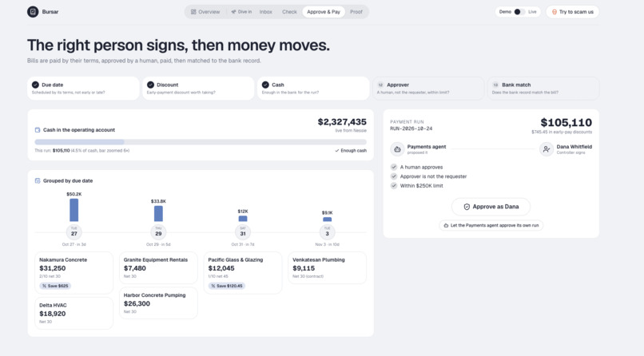Switch to the Dive in tab
Image resolution: width=644 pixels, height=356 pixels.
pos(241,12)
